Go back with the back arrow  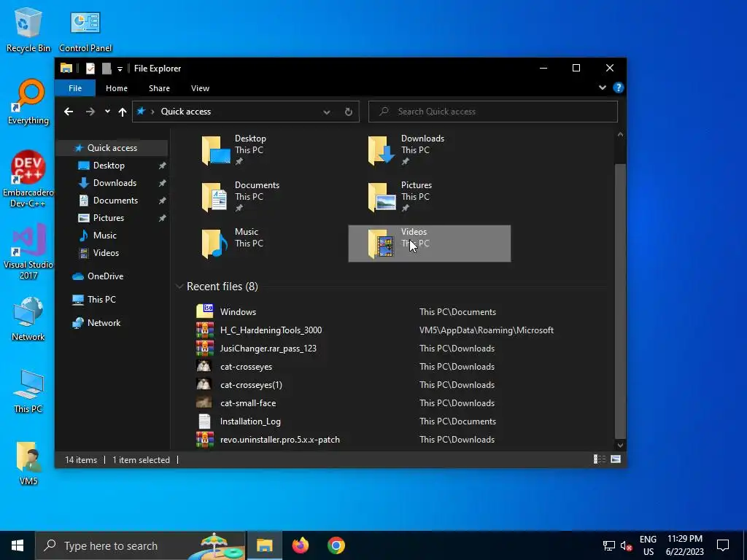tap(69, 112)
